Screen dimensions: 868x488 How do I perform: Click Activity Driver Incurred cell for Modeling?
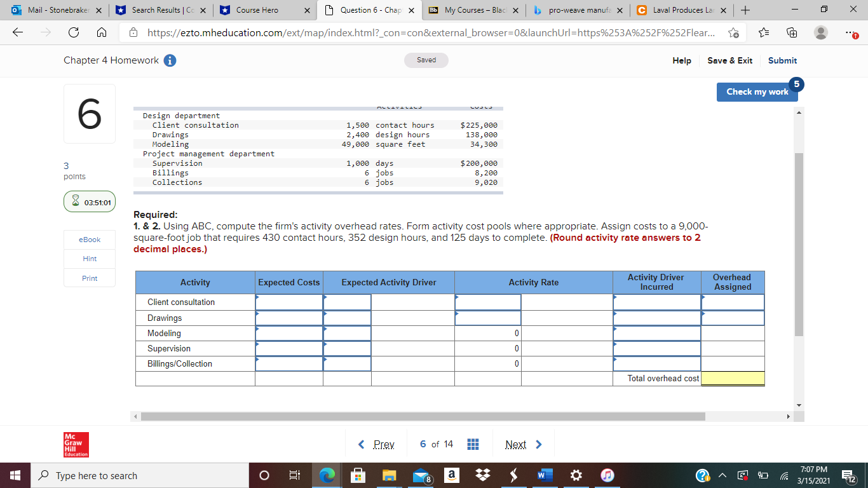click(657, 333)
